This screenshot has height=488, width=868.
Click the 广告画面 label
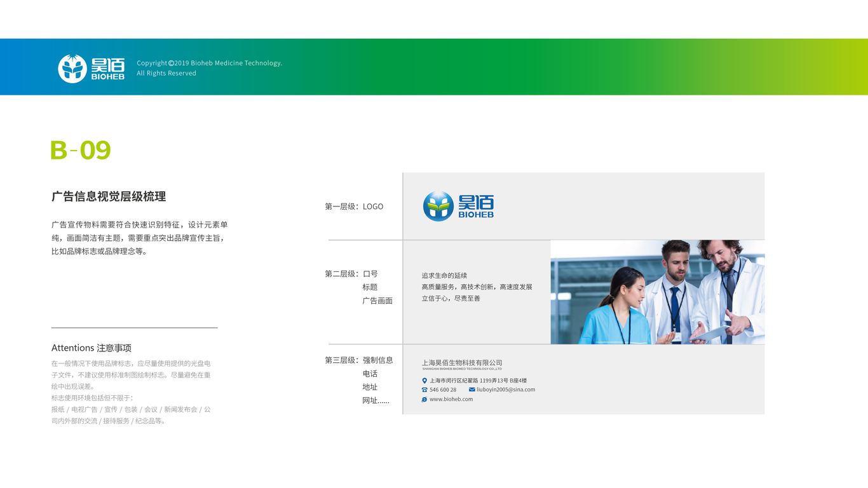pyautogui.click(x=377, y=301)
